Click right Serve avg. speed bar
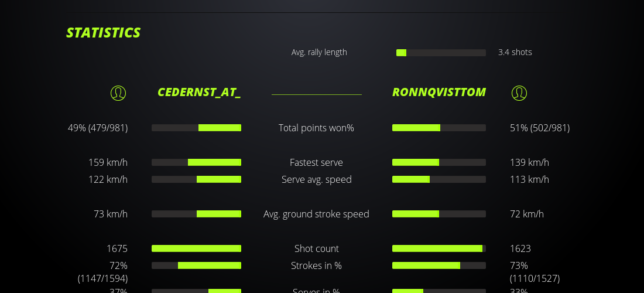 point(439,179)
